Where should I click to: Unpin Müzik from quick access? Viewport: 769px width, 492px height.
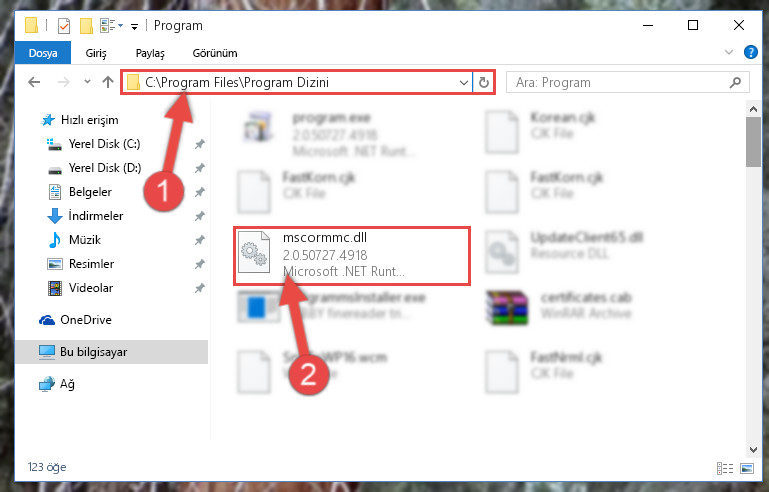[x=200, y=240]
